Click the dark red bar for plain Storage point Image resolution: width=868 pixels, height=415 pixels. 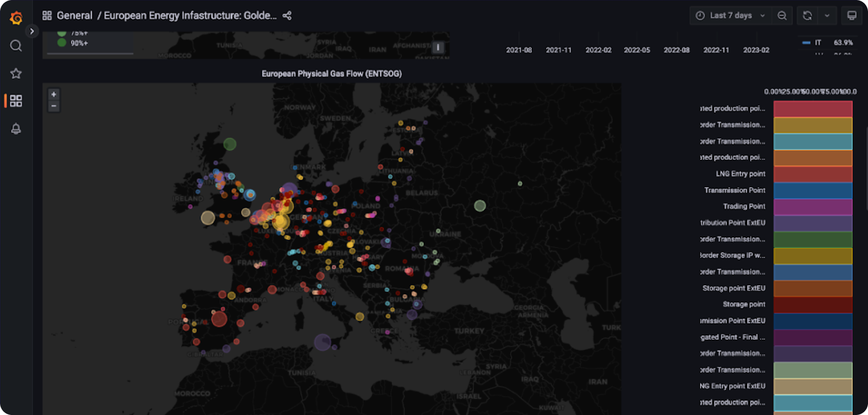click(x=813, y=305)
